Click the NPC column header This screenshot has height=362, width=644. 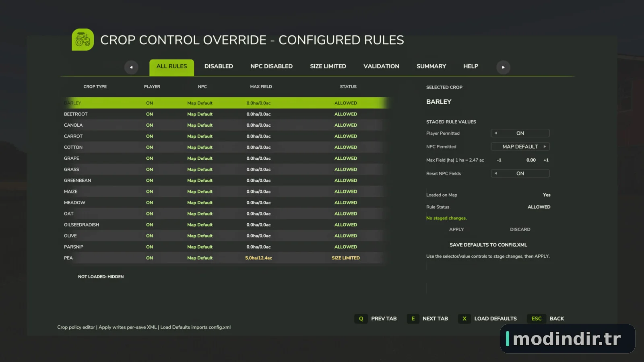(202, 86)
